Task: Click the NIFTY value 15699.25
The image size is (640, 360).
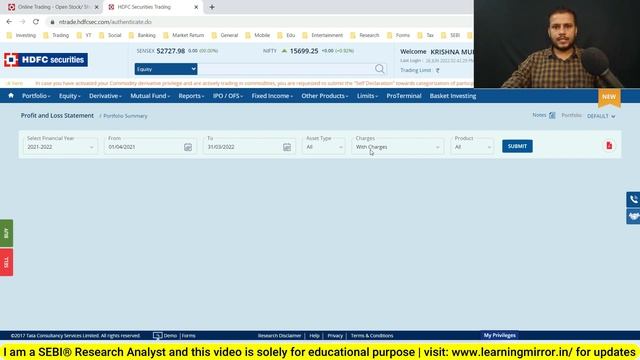Action: 304,51
